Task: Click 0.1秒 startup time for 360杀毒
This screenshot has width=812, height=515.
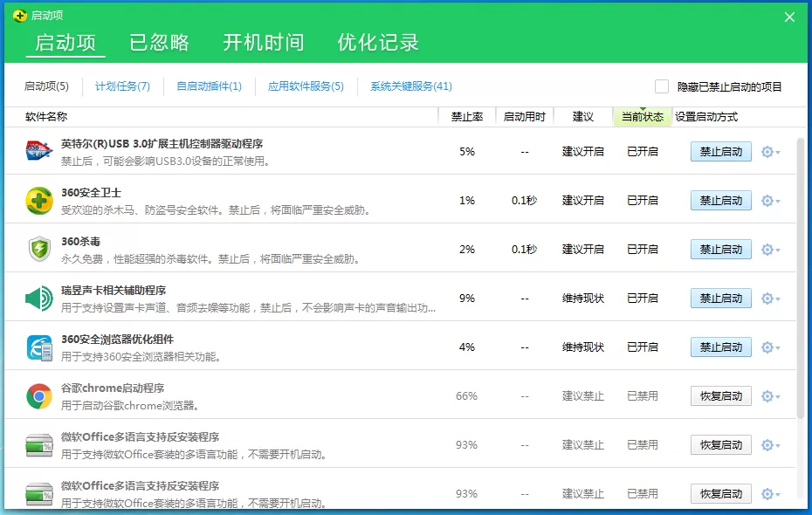Action: (x=524, y=250)
